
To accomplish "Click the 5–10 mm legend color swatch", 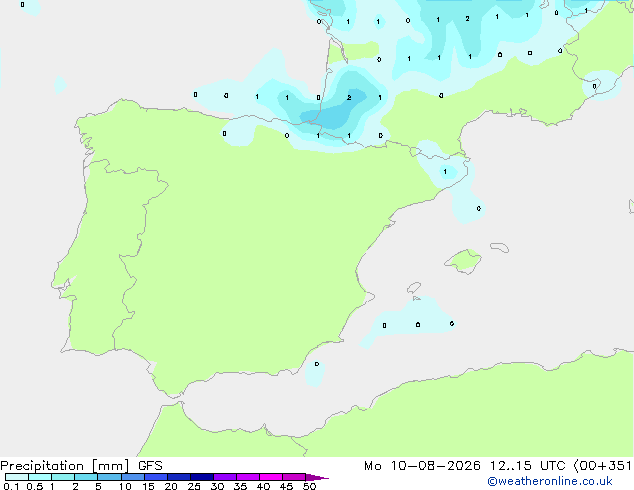I will tap(109, 477).
